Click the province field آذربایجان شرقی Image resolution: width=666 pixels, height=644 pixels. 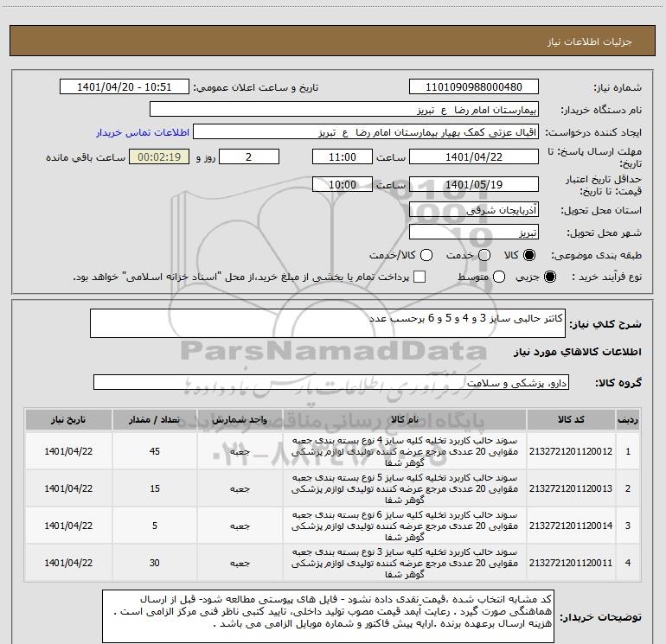pyautogui.click(x=474, y=210)
